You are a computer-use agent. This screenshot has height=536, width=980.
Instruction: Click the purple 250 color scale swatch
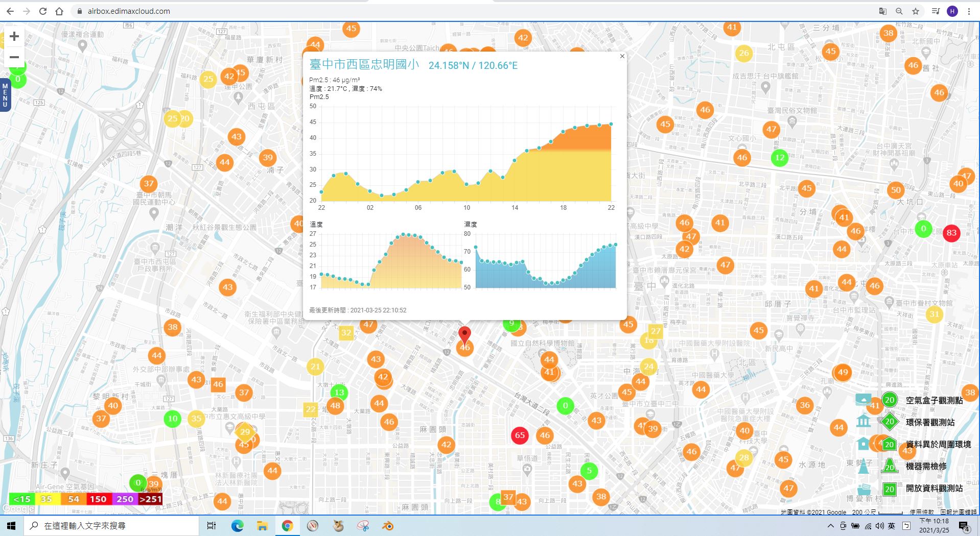click(x=125, y=499)
